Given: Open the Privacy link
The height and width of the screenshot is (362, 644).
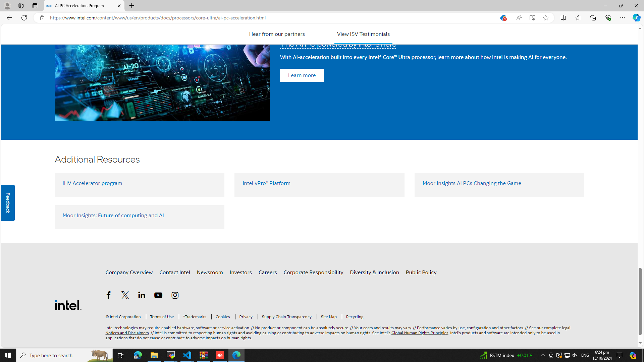Looking at the screenshot, I should [246, 317].
